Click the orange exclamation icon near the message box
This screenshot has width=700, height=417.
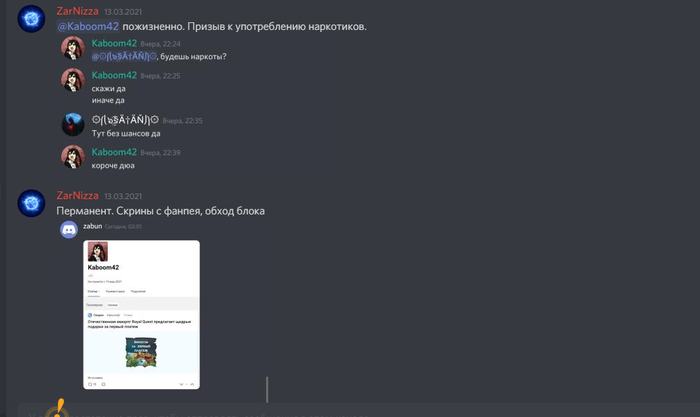pos(58,408)
